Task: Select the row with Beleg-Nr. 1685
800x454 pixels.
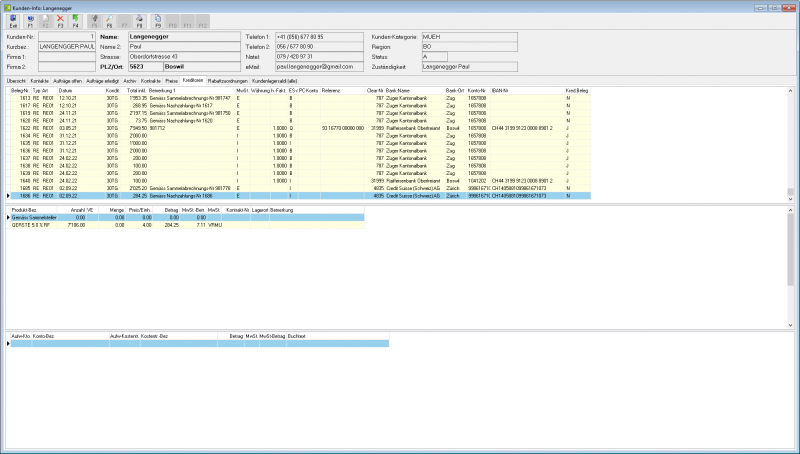Action: [x=300, y=188]
